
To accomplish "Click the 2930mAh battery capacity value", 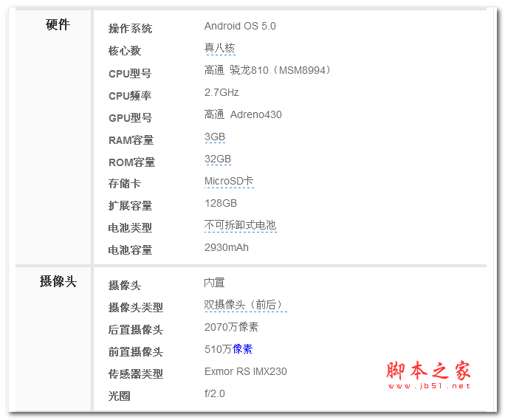I will coord(227,248).
